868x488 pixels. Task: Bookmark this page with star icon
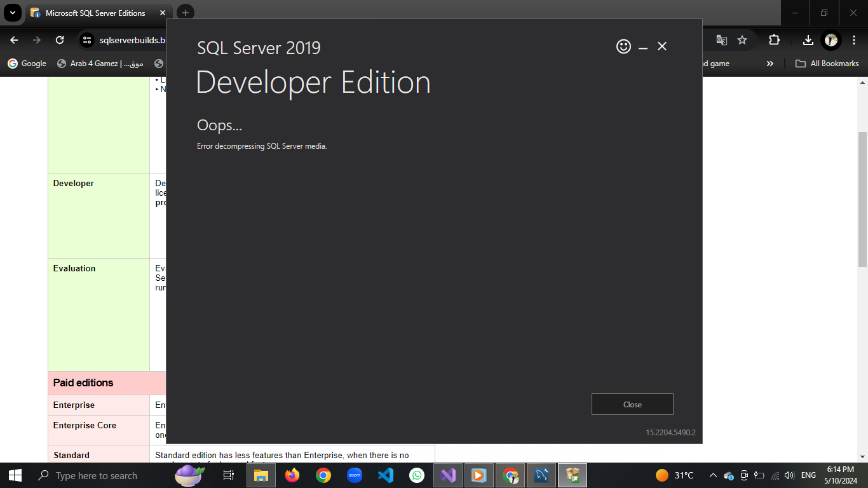tap(742, 40)
